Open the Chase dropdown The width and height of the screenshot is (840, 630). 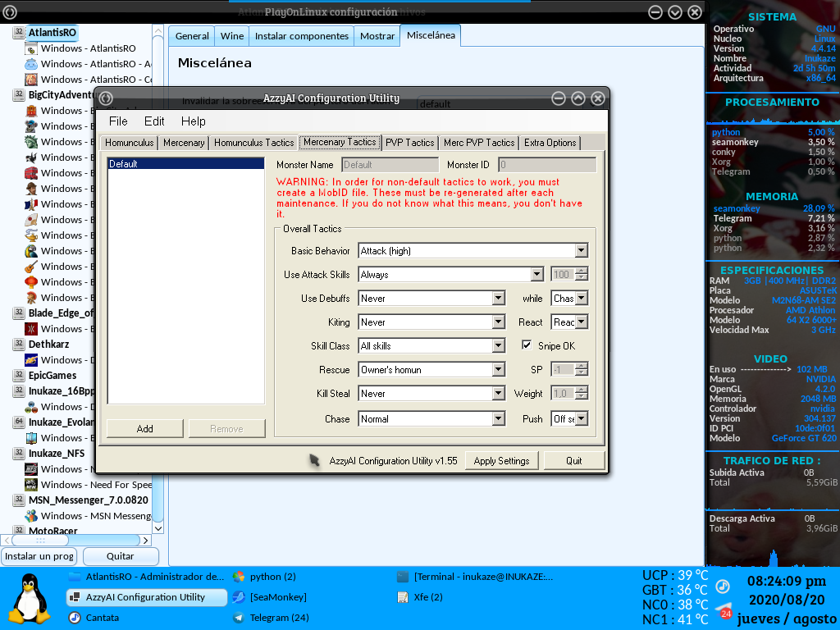pos(498,419)
